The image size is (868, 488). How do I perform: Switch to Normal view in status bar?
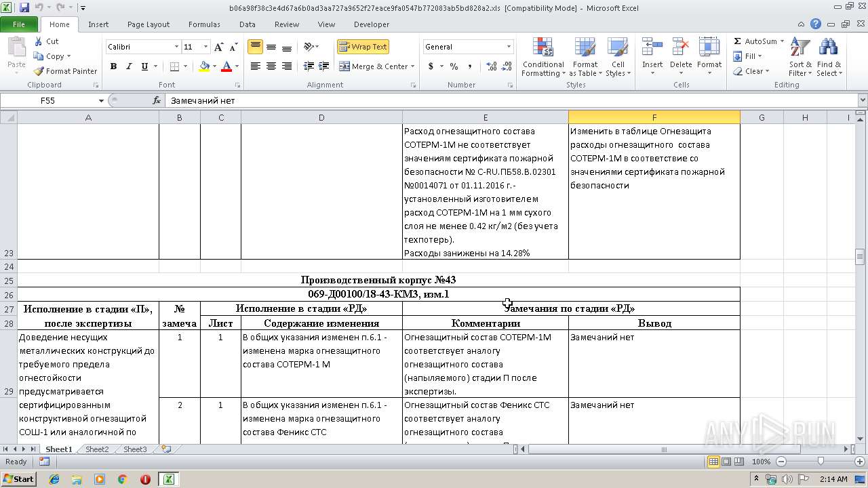[713, 462]
